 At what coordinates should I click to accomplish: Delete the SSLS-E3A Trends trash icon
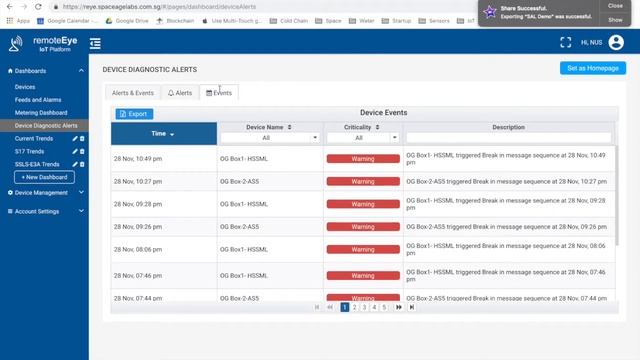pyautogui.click(x=82, y=164)
